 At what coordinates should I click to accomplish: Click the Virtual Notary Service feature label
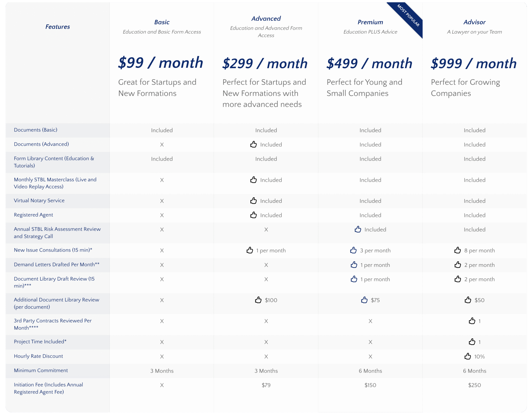(39, 201)
